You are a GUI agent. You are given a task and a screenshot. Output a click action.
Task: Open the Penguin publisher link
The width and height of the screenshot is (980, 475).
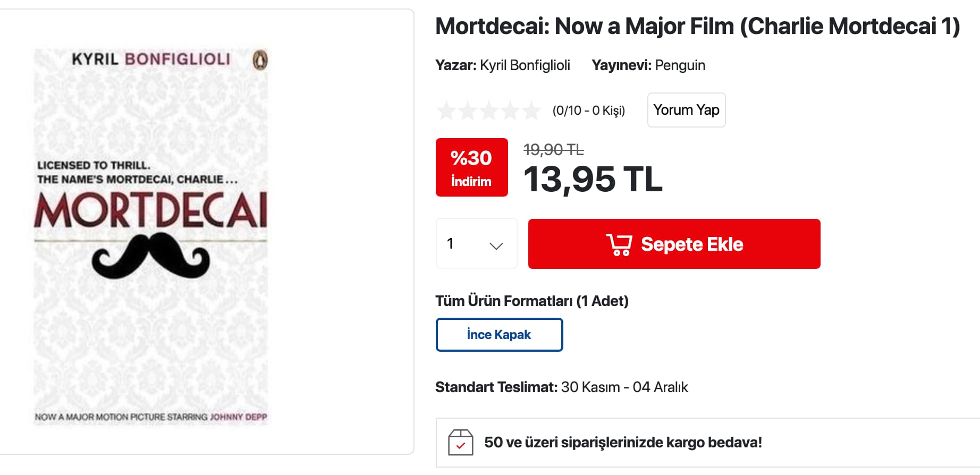coord(680,65)
